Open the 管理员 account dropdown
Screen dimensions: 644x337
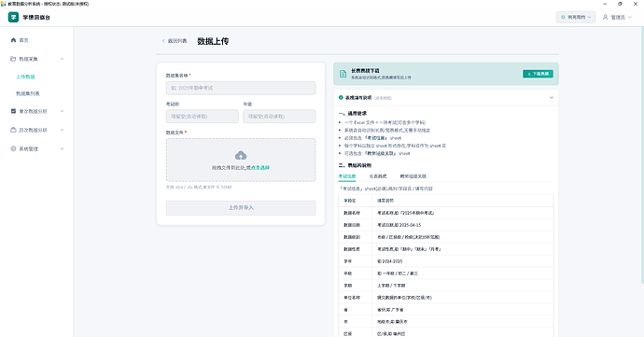click(x=617, y=17)
